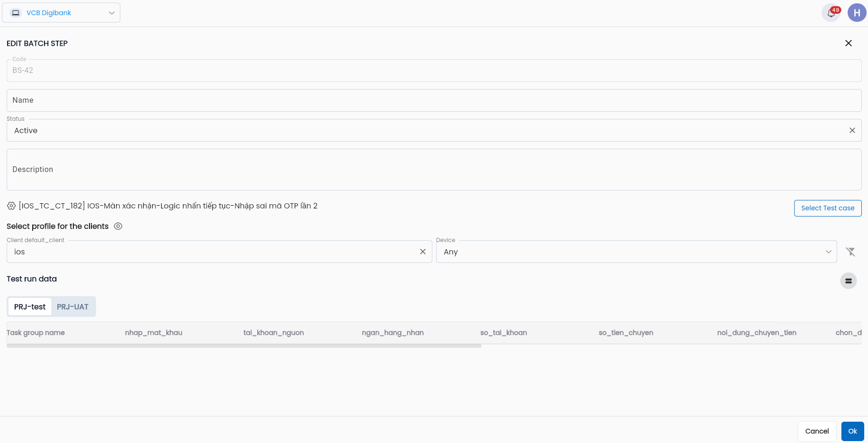
Task: Clear the Active status value
Action: (852, 130)
